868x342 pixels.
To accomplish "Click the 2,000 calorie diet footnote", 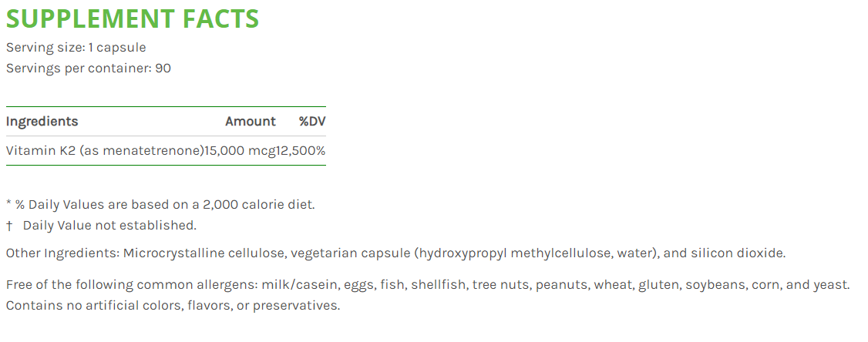I will [160, 205].
